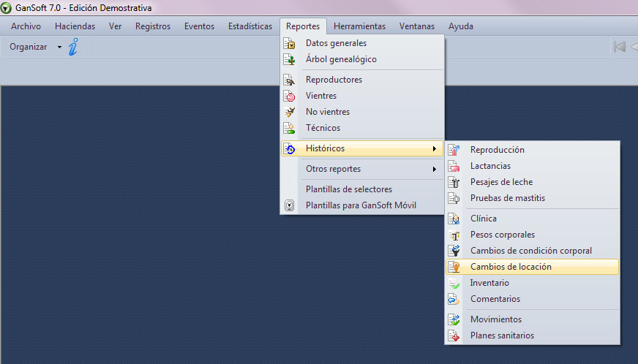Click the Vientres target icon
The width and height of the screenshot is (638, 364).
tap(289, 96)
